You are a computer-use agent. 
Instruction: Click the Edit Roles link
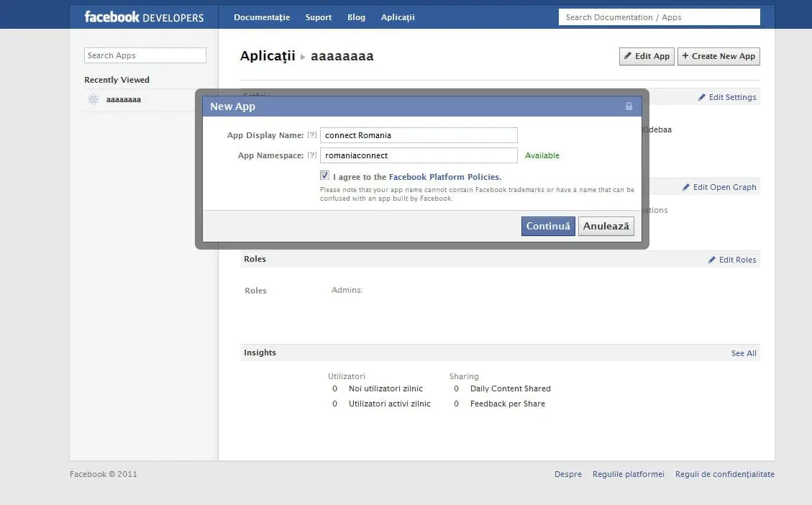point(737,260)
